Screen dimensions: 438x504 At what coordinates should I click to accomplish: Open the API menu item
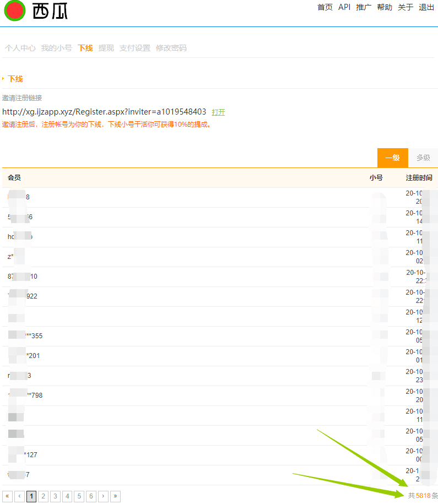click(x=344, y=7)
